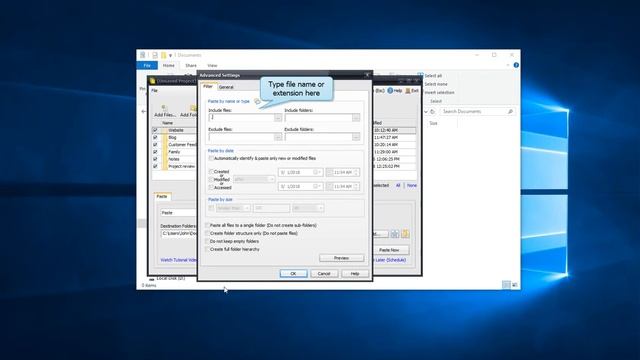Click the Explorer refresh icon

click(433, 111)
